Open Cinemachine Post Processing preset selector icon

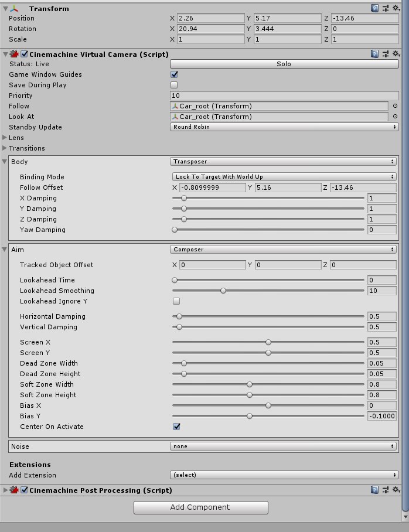386,490
